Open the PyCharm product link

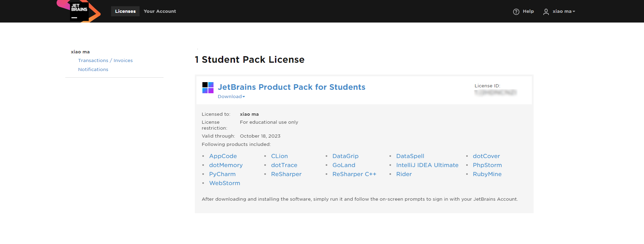(222, 174)
